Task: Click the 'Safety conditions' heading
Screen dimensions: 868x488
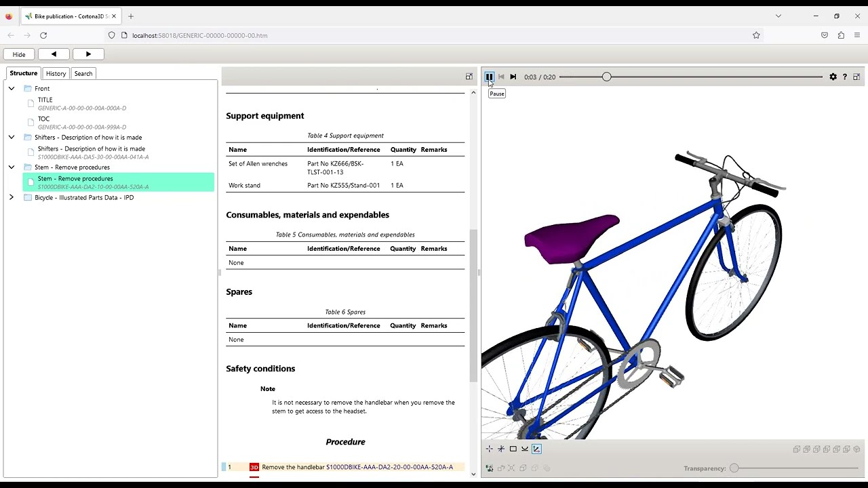Action: (x=260, y=369)
